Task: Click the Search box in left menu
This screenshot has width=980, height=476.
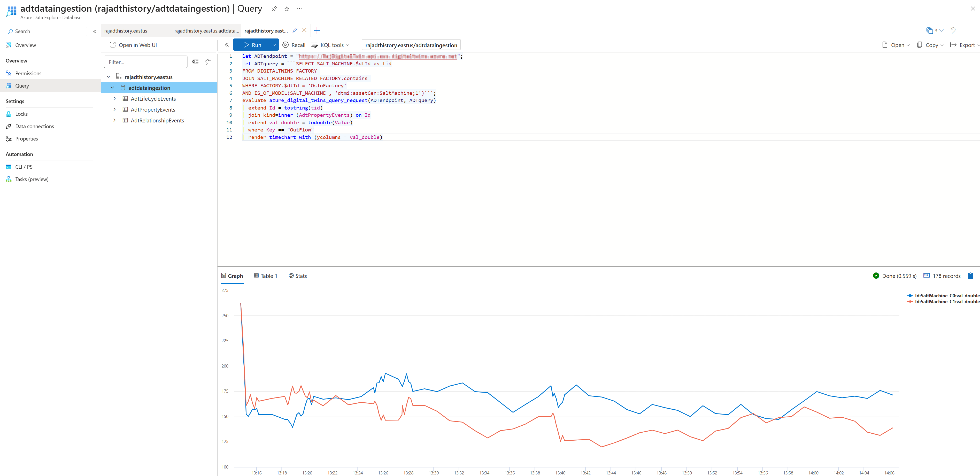Action: point(46,31)
